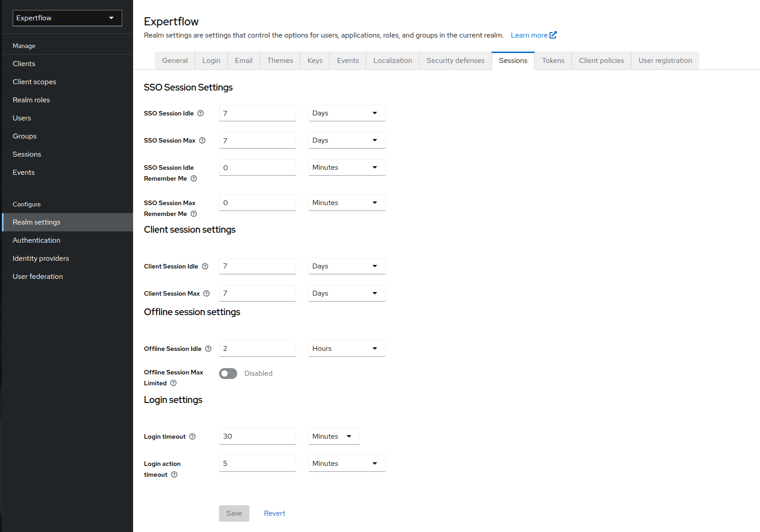Viewport: 760px width, 532px height.
Task: Enable the Offline Session Max Limited toggle
Action: pyautogui.click(x=228, y=373)
